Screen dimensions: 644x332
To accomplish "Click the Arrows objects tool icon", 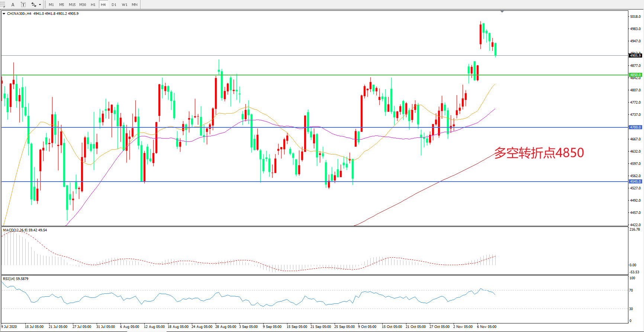I will pyautogui.click(x=34, y=4).
